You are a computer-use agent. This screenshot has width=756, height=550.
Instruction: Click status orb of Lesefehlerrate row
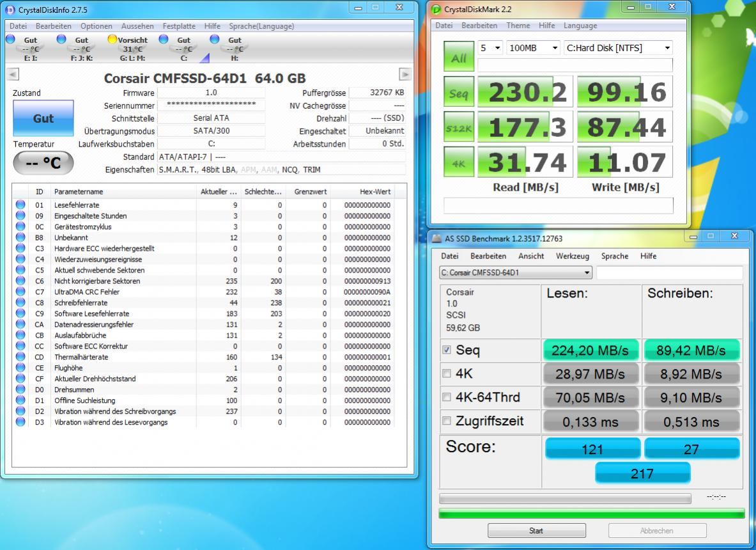20,205
